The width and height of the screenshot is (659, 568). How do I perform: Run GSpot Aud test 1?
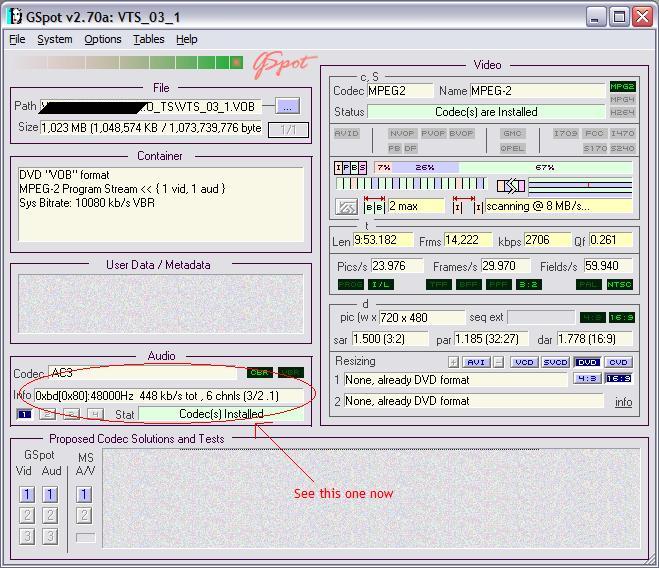click(50, 495)
